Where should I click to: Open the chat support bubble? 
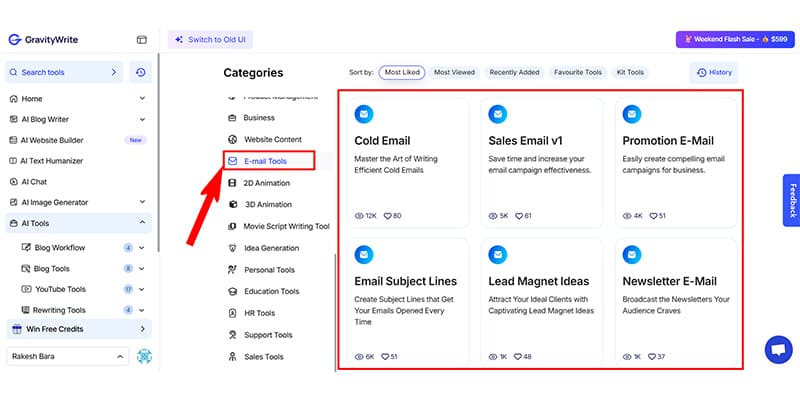(779, 350)
